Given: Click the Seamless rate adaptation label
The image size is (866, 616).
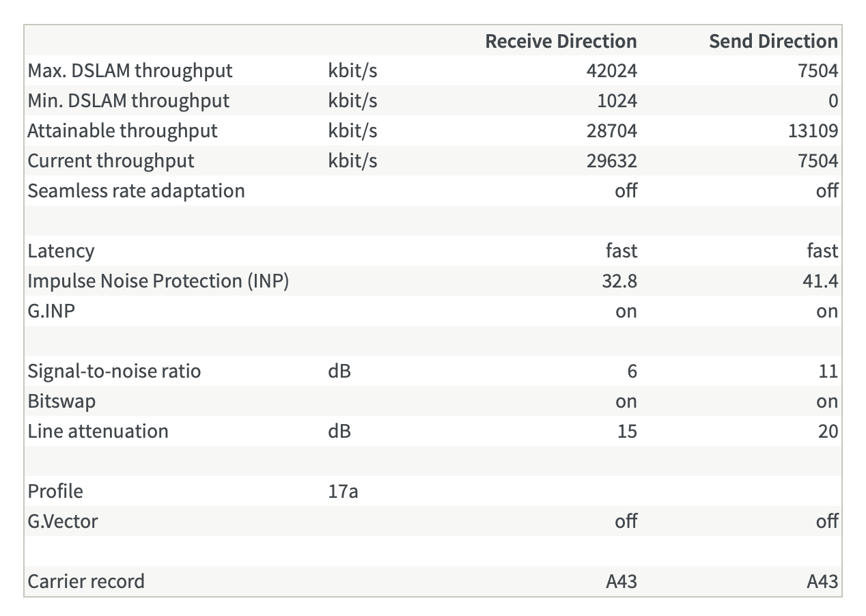Looking at the screenshot, I should coord(136,191).
